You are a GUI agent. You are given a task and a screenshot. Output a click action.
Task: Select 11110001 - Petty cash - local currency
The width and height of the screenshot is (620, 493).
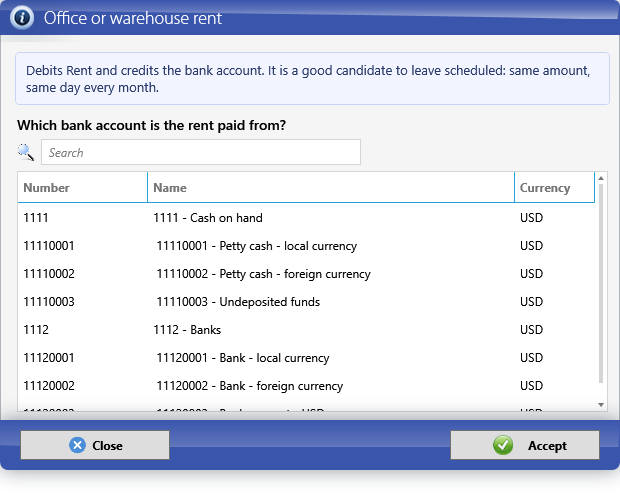pos(306,246)
